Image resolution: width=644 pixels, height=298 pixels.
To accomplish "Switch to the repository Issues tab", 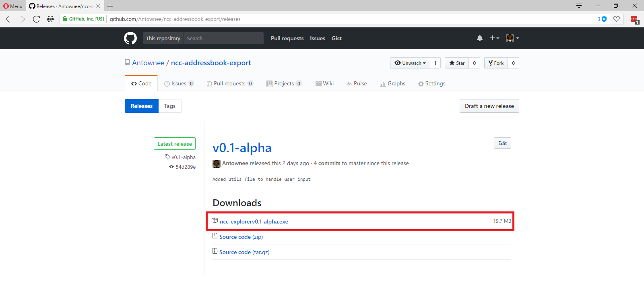I will point(179,83).
